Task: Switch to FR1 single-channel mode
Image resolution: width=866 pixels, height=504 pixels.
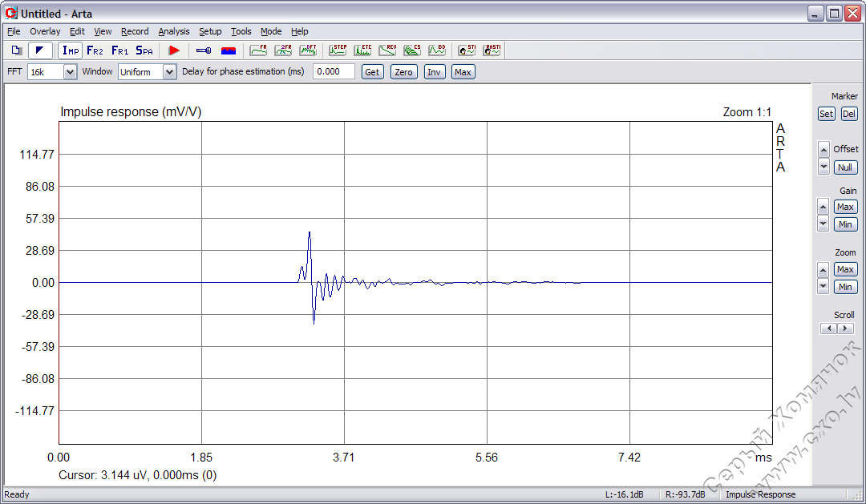Action: (119, 50)
